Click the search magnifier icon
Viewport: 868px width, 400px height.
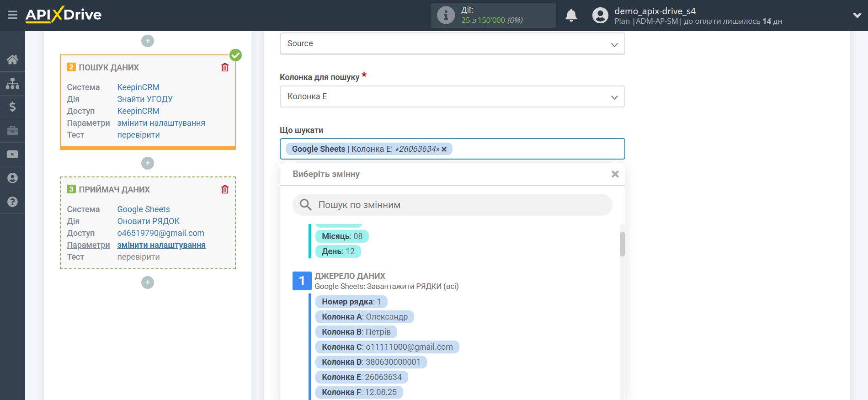pyautogui.click(x=305, y=205)
